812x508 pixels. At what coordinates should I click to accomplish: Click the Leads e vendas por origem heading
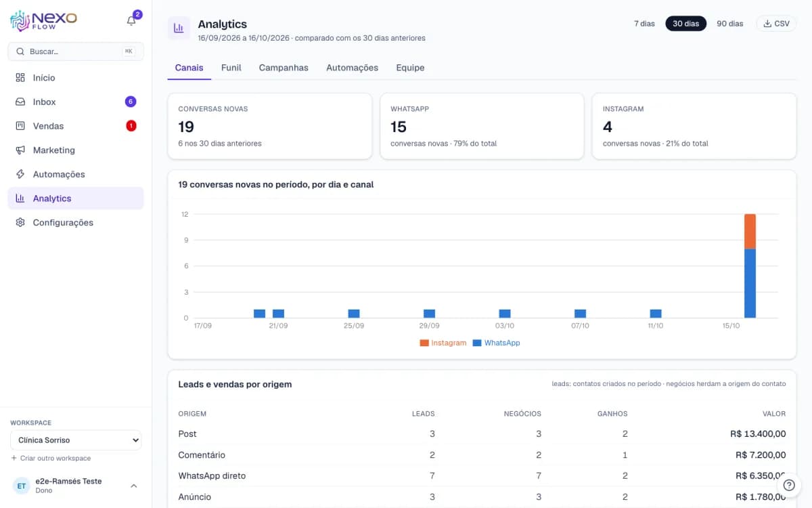pos(235,384)
